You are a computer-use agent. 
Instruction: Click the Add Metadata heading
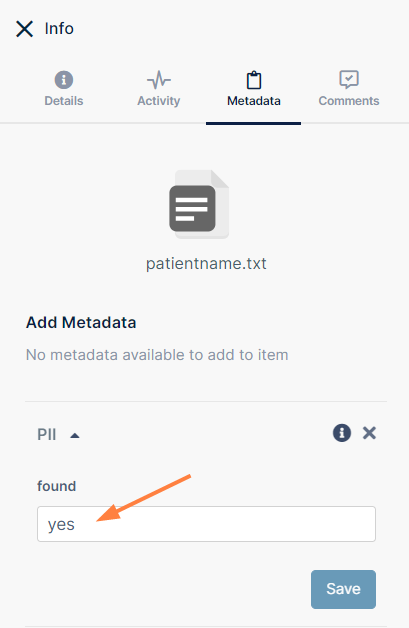point(81,322)
